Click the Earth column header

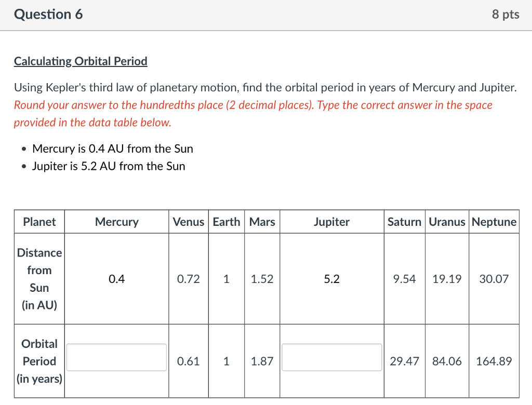(x=226, y=222)
